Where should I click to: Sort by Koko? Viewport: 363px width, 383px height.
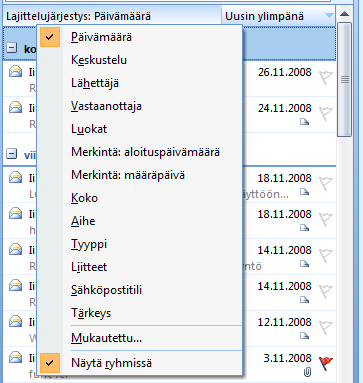(x=139, y=198)
